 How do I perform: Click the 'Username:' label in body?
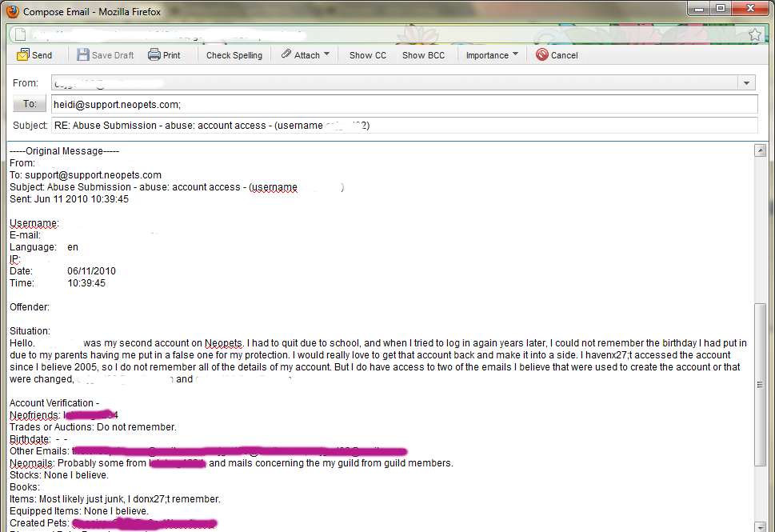tap(34, 223)
